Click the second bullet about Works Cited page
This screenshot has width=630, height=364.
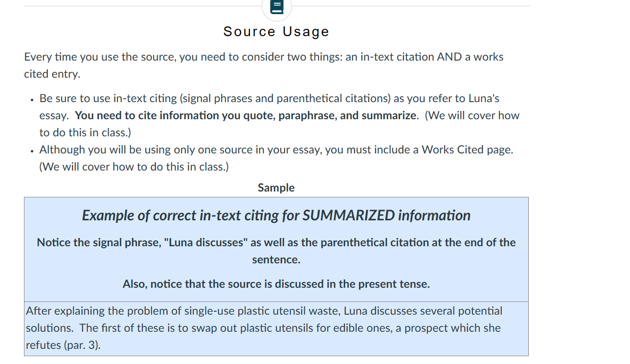click(x=276, y=158)
